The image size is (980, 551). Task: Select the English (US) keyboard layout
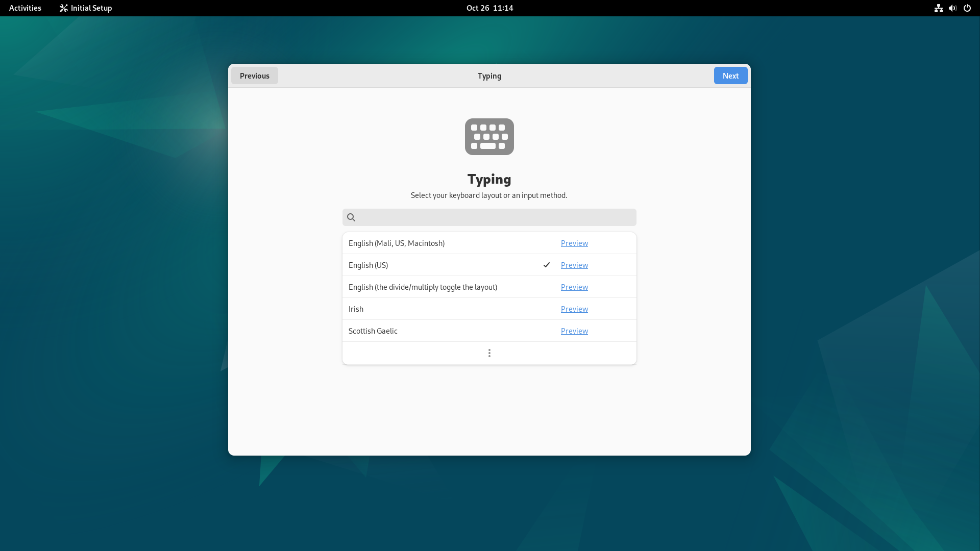pyautogui.click(x=439, y=265)
